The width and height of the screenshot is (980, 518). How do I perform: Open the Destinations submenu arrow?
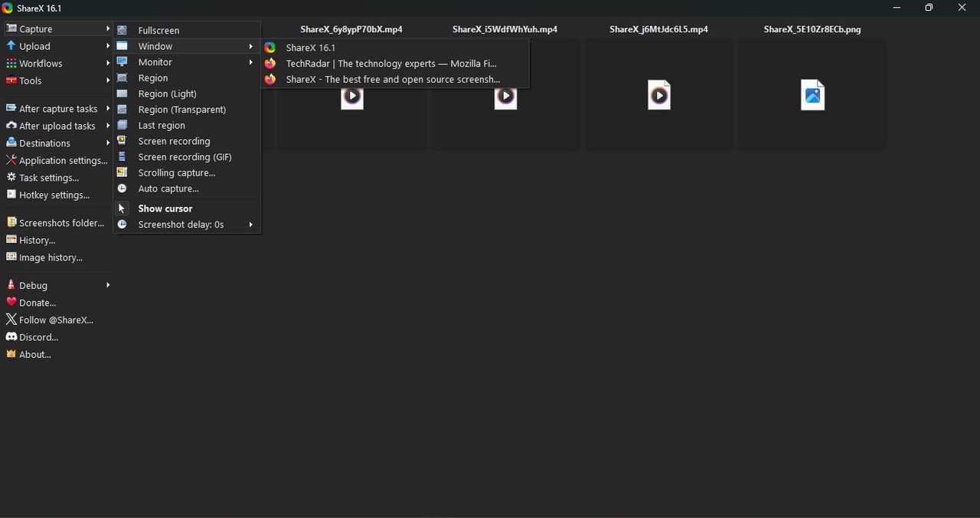(108, 143)
